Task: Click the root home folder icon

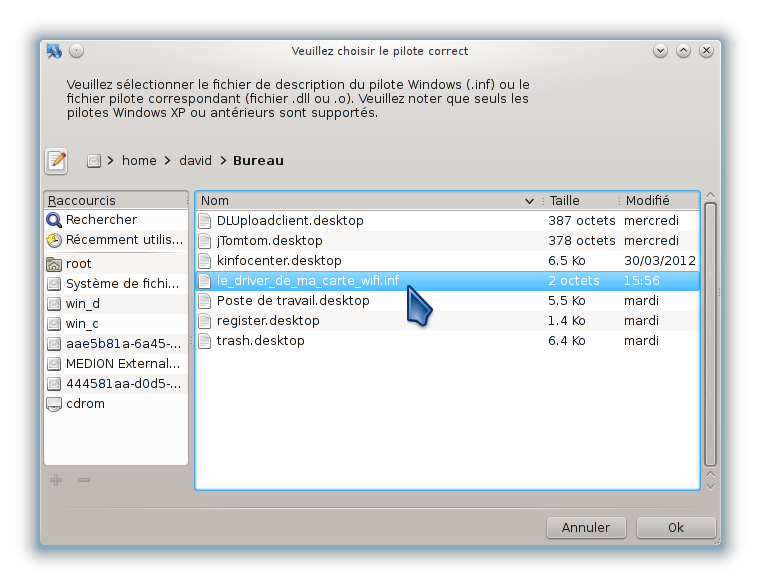Action: point(54,264)
